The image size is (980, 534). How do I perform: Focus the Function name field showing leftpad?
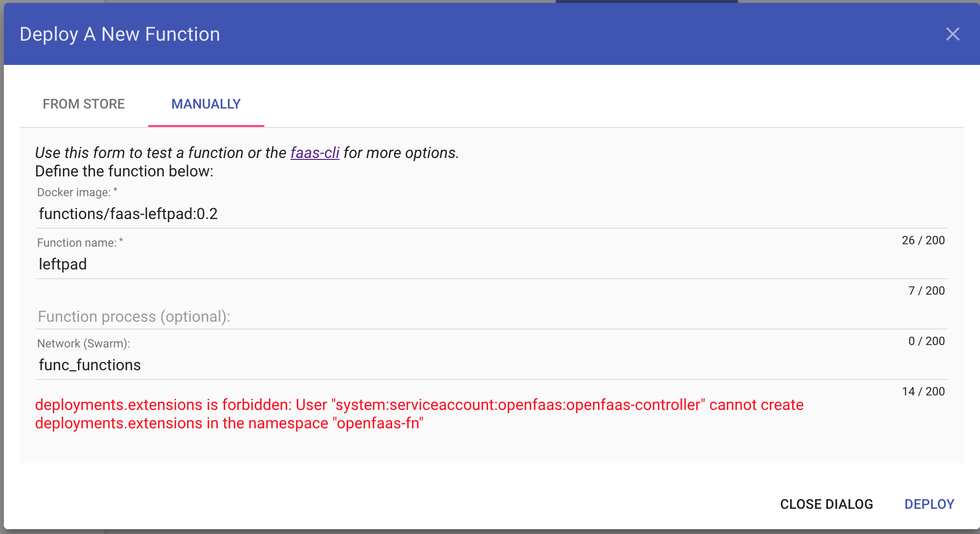tap(291, 264)
